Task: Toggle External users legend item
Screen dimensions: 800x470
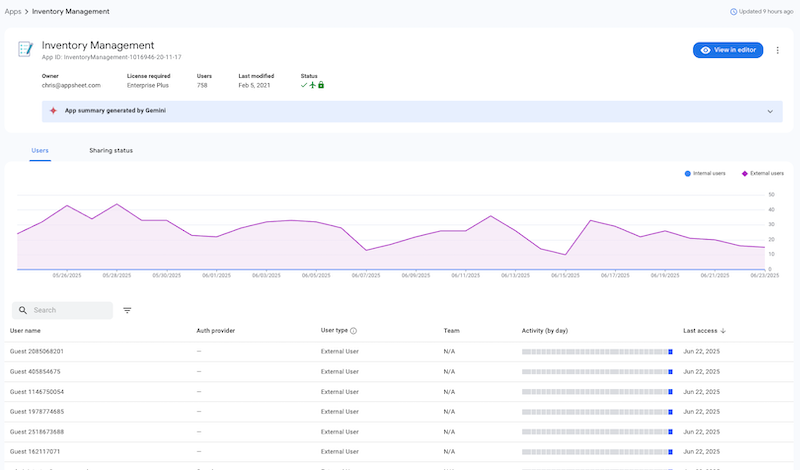Action: click(763, 174)
